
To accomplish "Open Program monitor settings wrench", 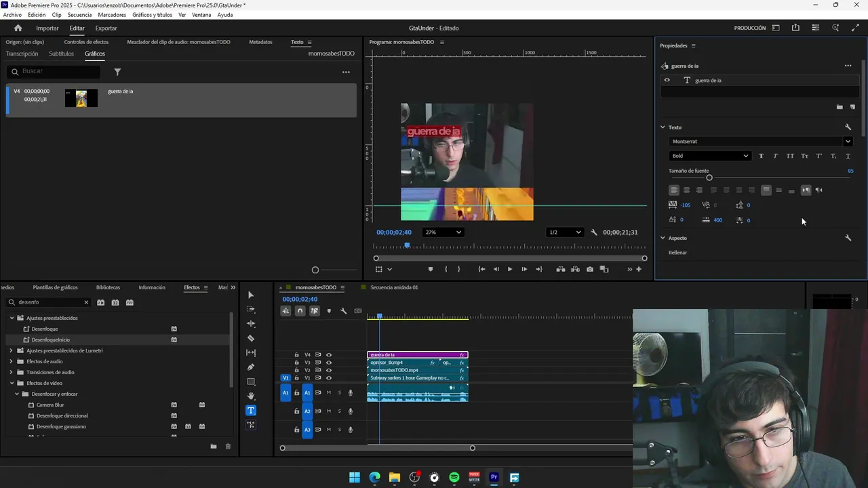I will (594, 232).
